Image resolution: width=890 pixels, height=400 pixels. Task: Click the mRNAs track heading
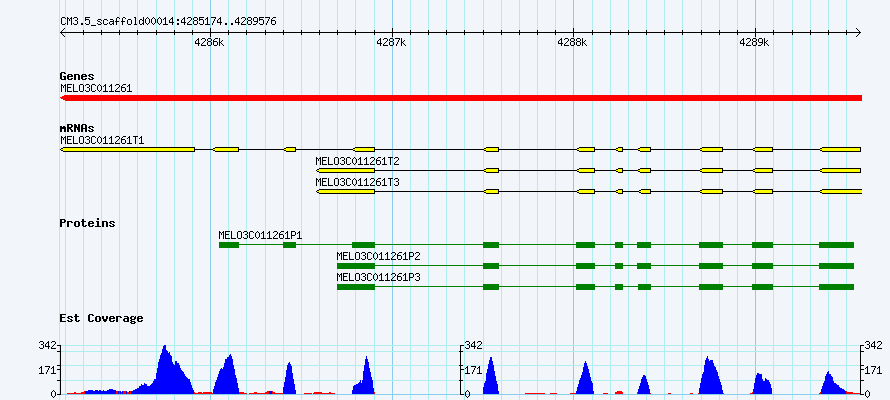[x=77, y=128]
